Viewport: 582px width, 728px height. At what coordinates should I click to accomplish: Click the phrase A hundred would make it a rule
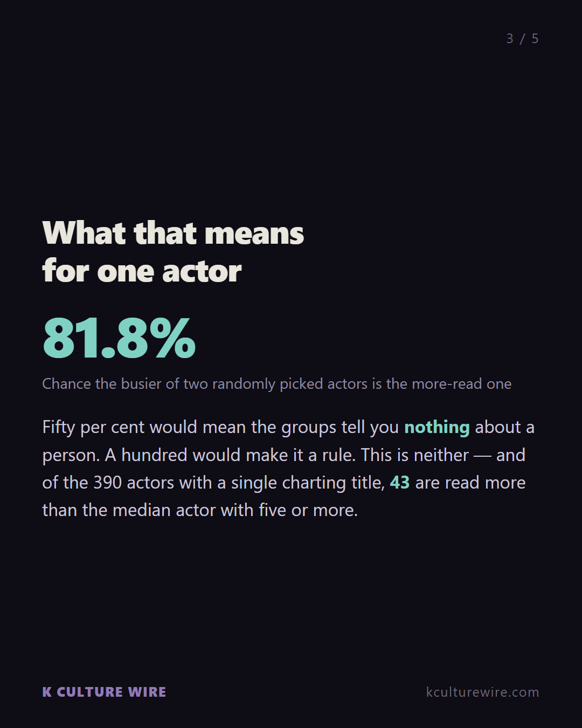[230, 455]
